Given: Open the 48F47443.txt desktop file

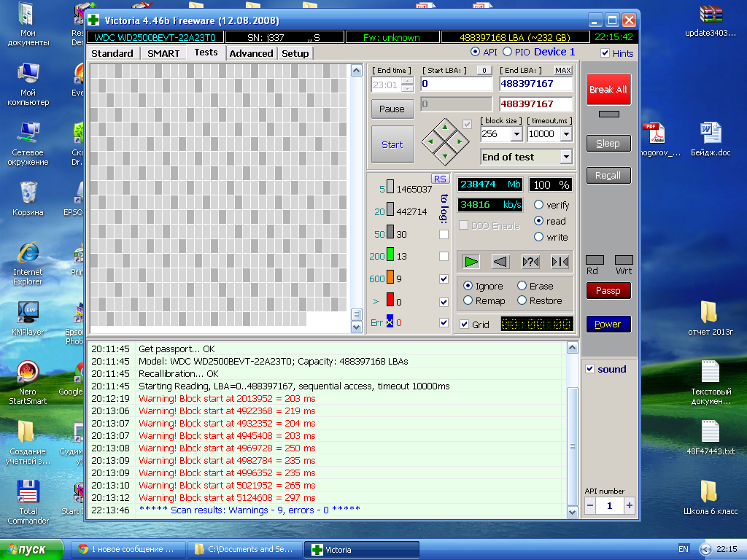Looking at the screenshot, I should pos(711,437).
